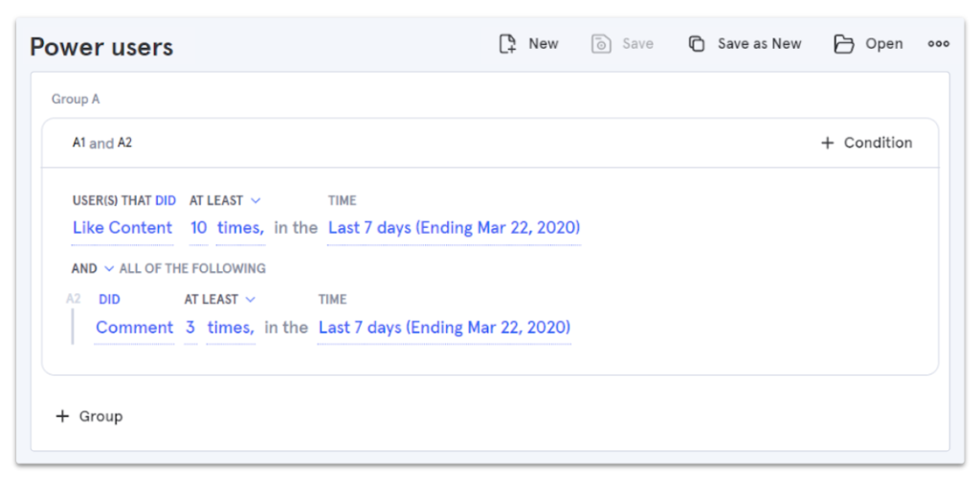Select the Comment event field
The width and height of the screenshot is (980, 478).
coord(134,328)
